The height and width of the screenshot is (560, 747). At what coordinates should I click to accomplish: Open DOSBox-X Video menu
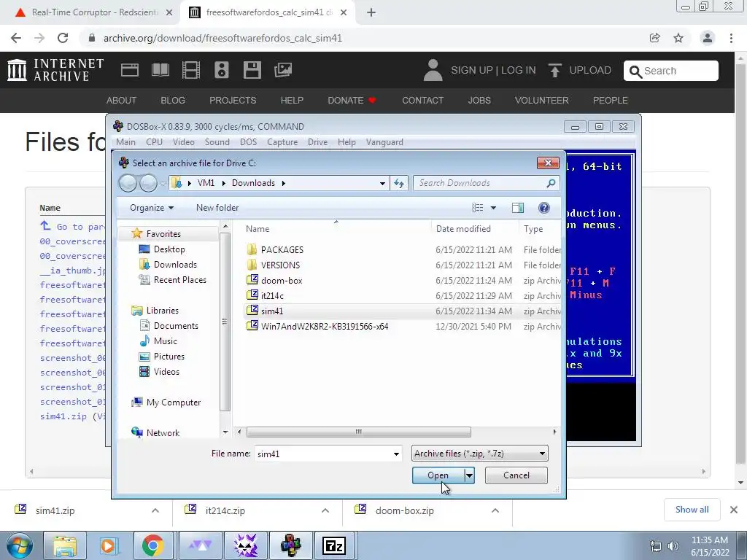[184, 142]
